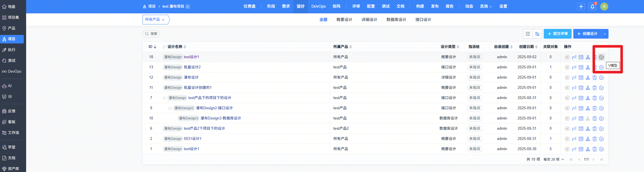Collapse the test产品下的项目下的设计 row
This screenshot has height=172, width=644.
164,98
